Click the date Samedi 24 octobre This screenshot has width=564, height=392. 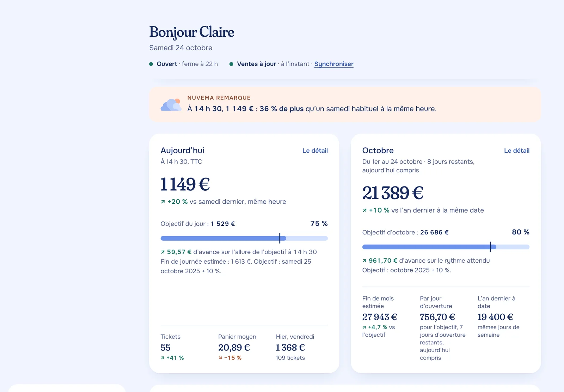pos(181,48)
